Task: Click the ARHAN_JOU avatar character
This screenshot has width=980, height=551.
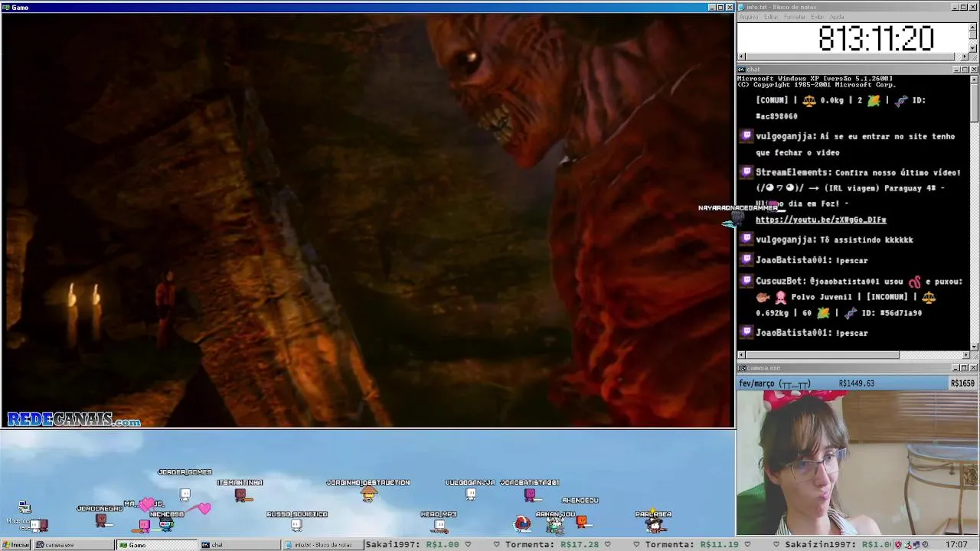Action: pos(555,525)
